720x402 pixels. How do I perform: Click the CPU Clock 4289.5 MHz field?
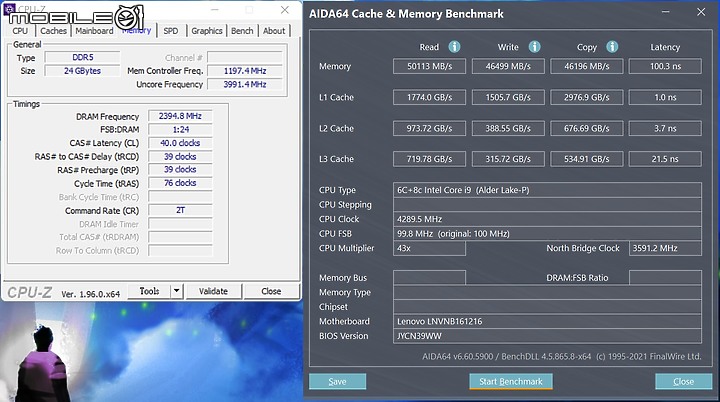pos(547,219)
